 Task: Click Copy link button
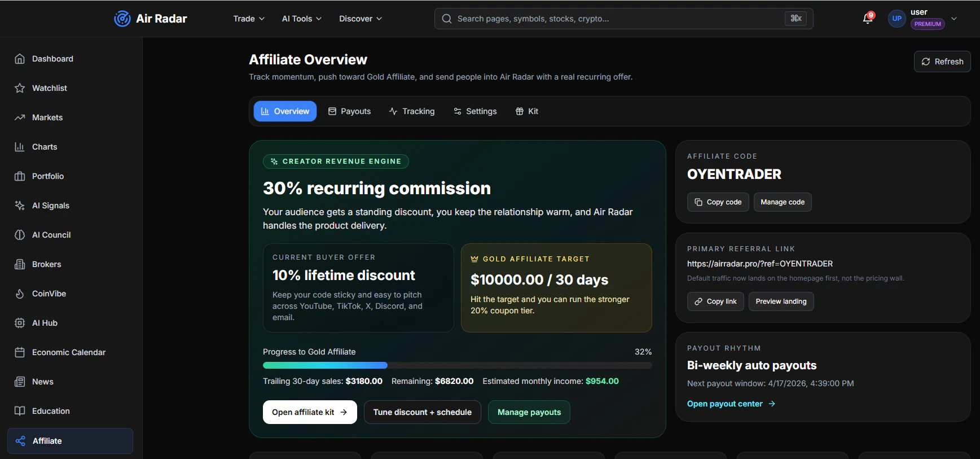(715, 301)
